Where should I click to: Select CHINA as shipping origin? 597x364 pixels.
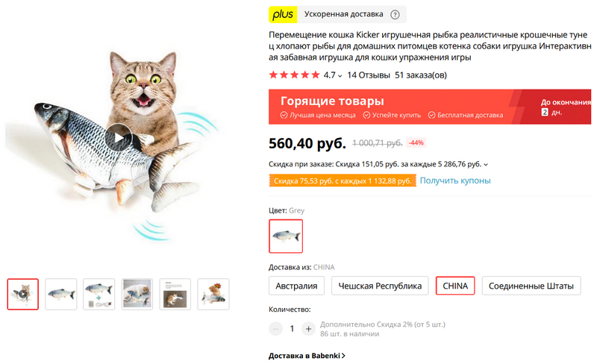[x=455, y=286]
